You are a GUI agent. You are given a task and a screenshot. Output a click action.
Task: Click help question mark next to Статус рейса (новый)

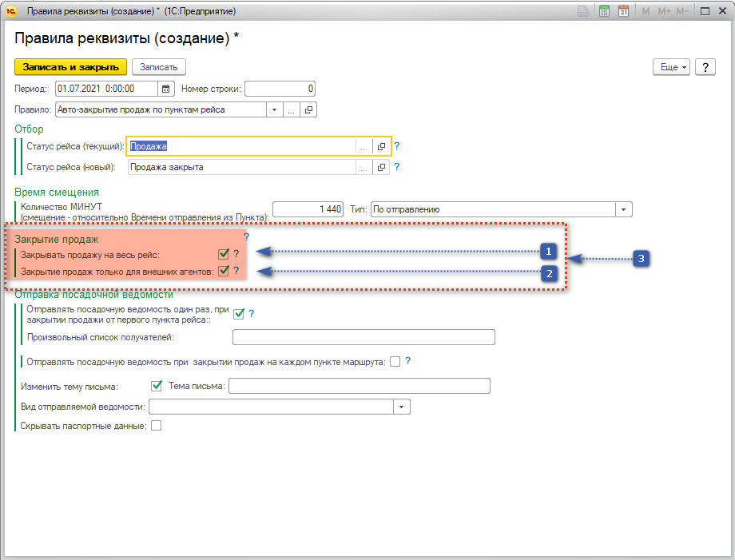[x=396, y=167]
